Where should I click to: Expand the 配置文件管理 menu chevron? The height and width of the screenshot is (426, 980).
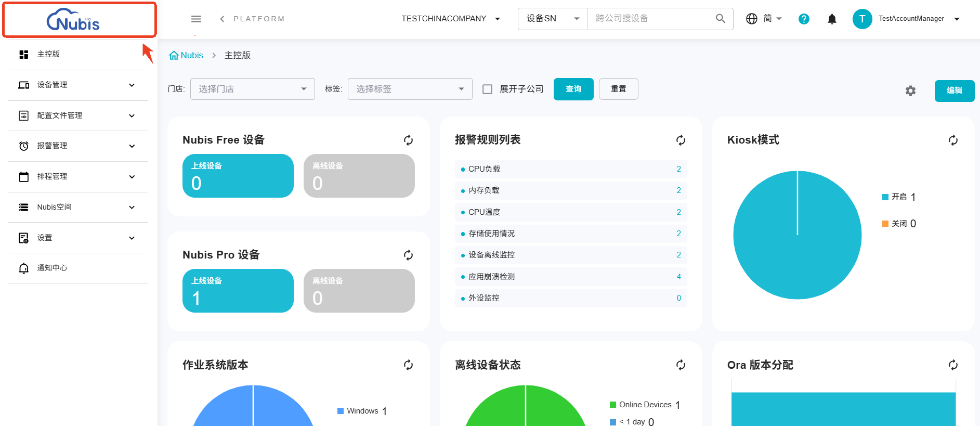point(132,115)
